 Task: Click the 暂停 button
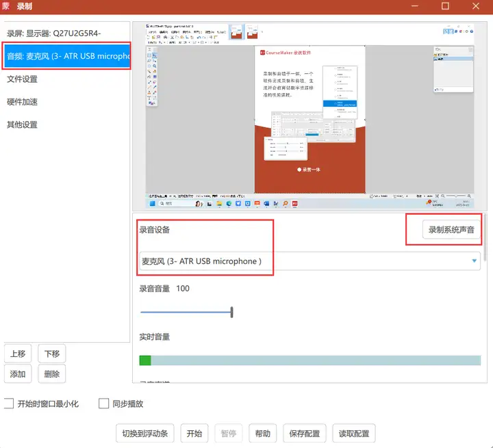pos(229,433)
